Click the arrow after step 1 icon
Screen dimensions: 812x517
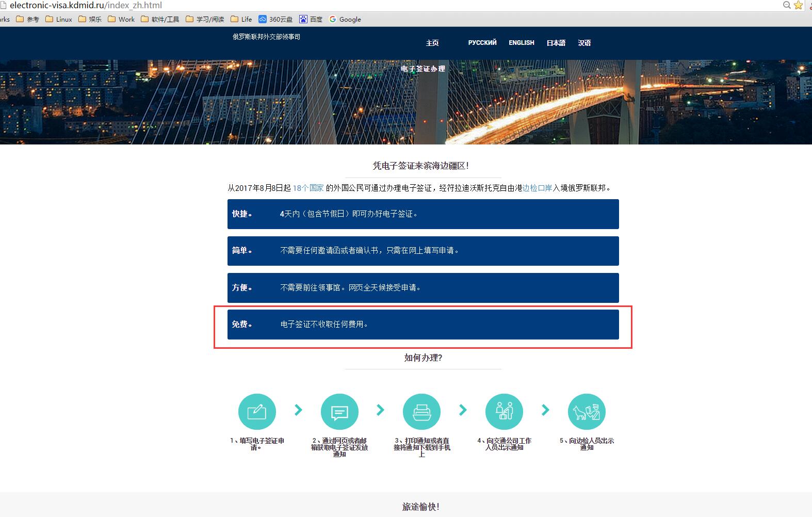(298, 410)
